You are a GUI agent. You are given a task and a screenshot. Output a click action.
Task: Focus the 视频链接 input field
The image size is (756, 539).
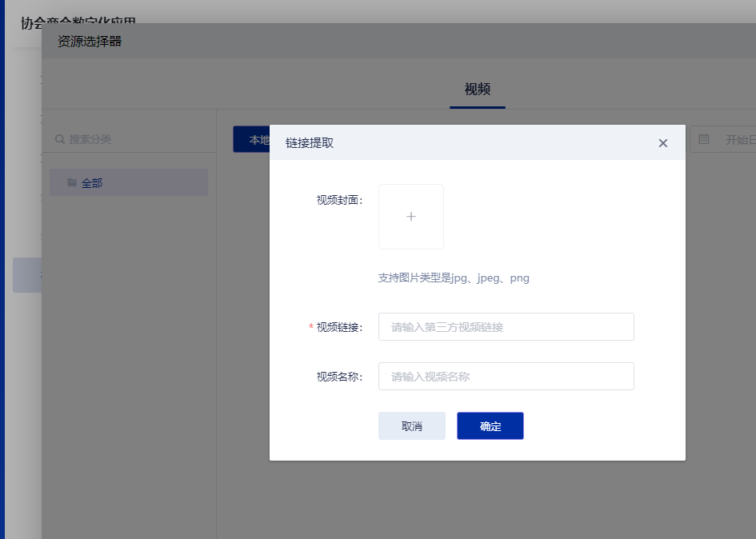point(506,326)
